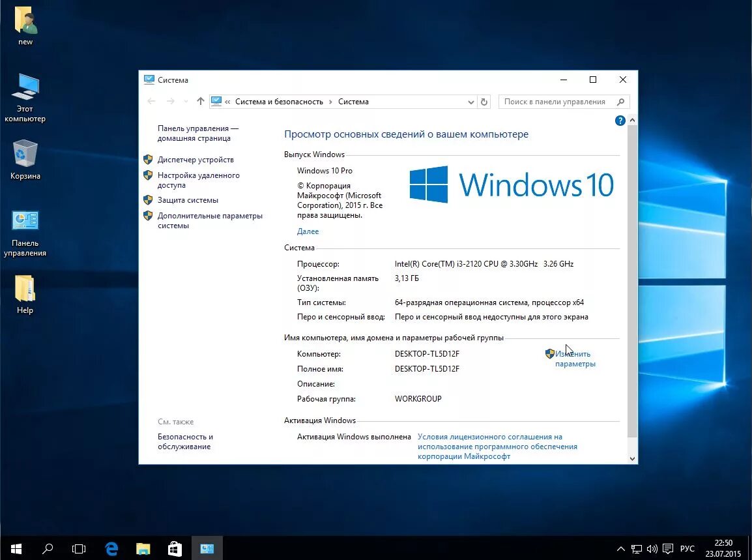Open Панель управления desktop shortcut
Screen dimensions: 752x560
[25, 233]
